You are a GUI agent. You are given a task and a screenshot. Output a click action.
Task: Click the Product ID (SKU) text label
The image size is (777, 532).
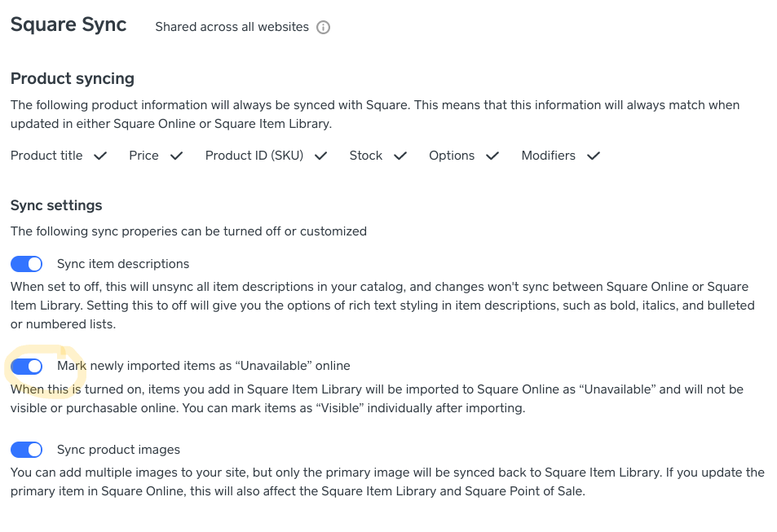pyautogui.click(x=254, y=156)
